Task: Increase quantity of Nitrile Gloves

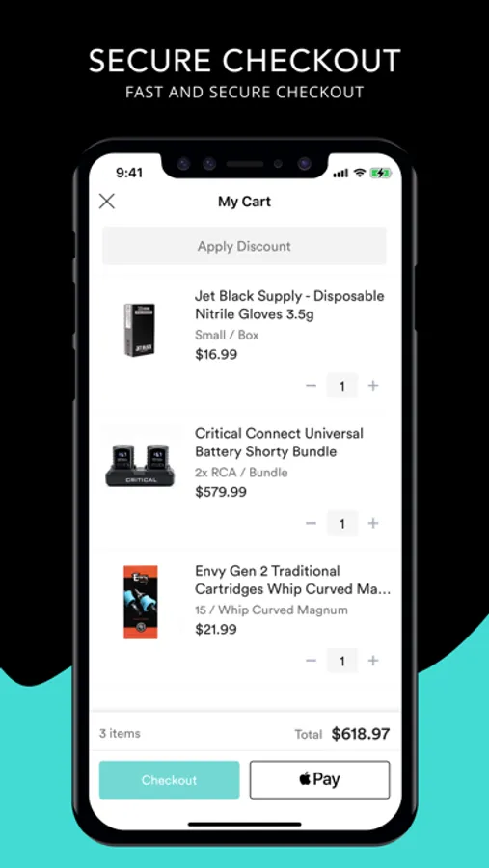Action: point(373,385)
